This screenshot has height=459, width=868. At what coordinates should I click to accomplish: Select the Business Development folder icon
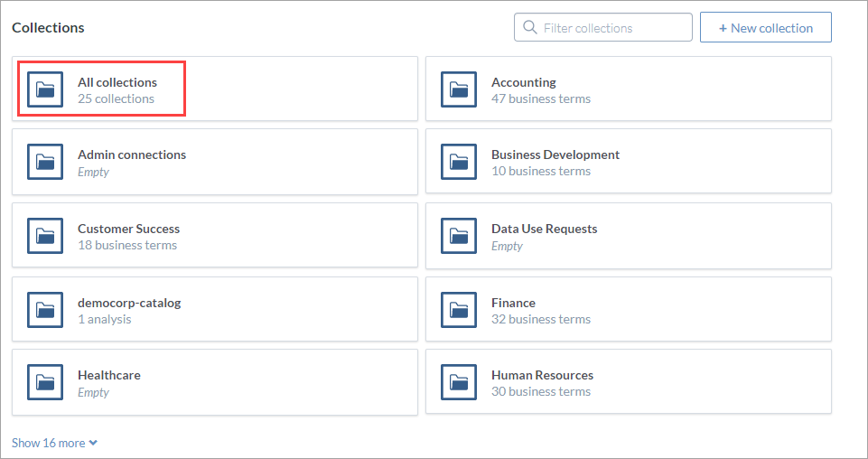pyautogui.click(x=458, y=162)
